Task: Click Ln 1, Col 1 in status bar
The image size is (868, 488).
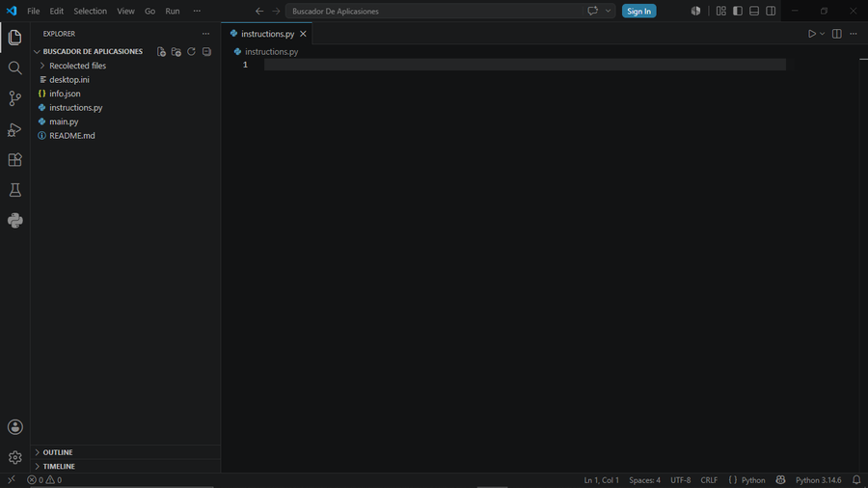Action: (x=601, y=479)
